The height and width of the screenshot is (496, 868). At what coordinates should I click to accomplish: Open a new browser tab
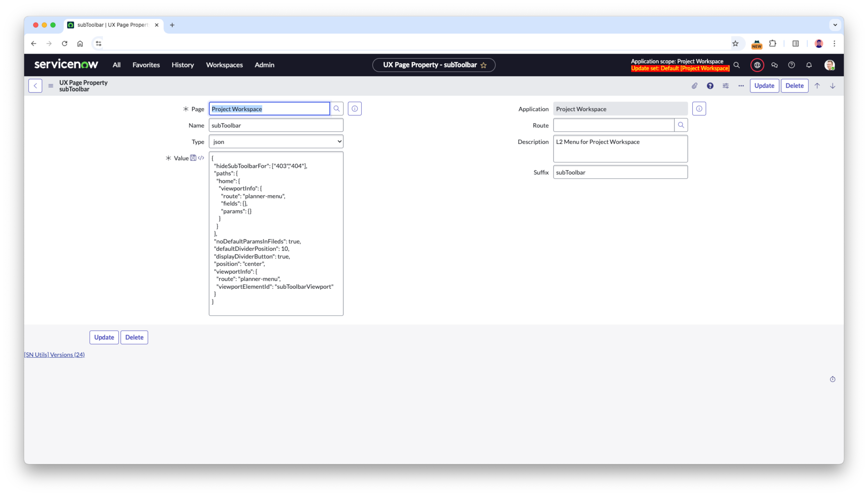pyautogui.click(x=172, y=25)
